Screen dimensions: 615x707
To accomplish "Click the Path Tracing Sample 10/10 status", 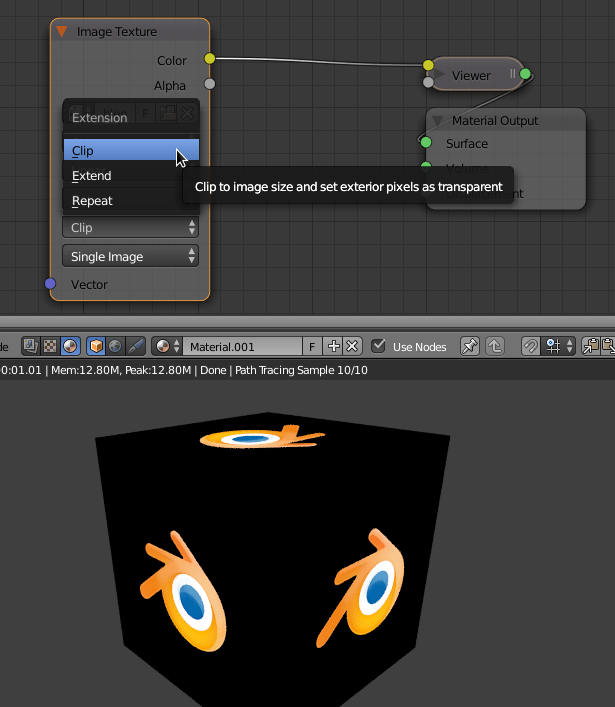I will [301, 370].
